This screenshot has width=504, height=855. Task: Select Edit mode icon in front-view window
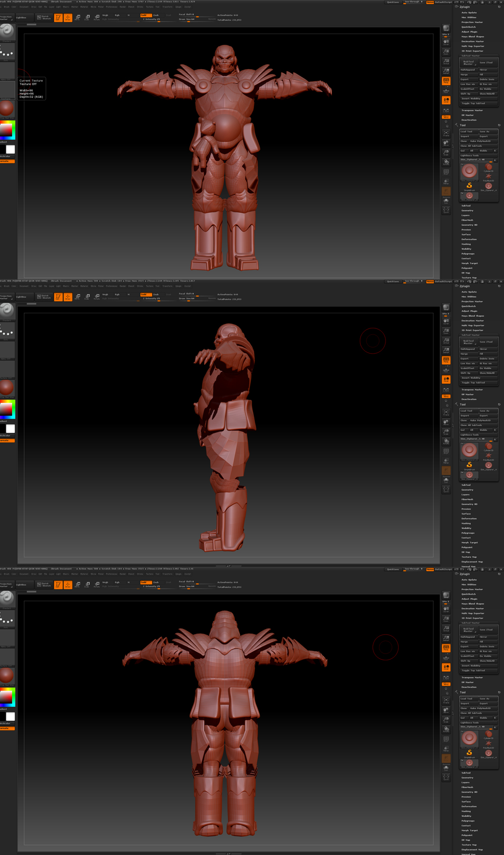click(x=58, y=18)
